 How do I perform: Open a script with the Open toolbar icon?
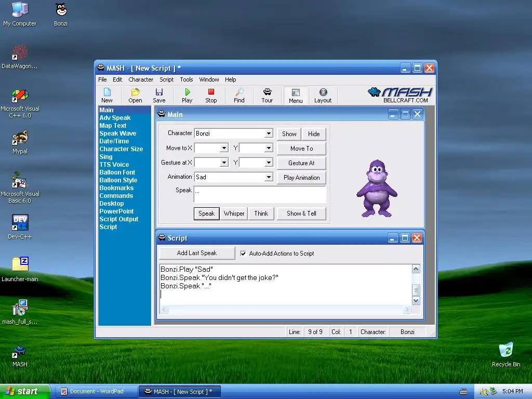click(x=135, y=96)
